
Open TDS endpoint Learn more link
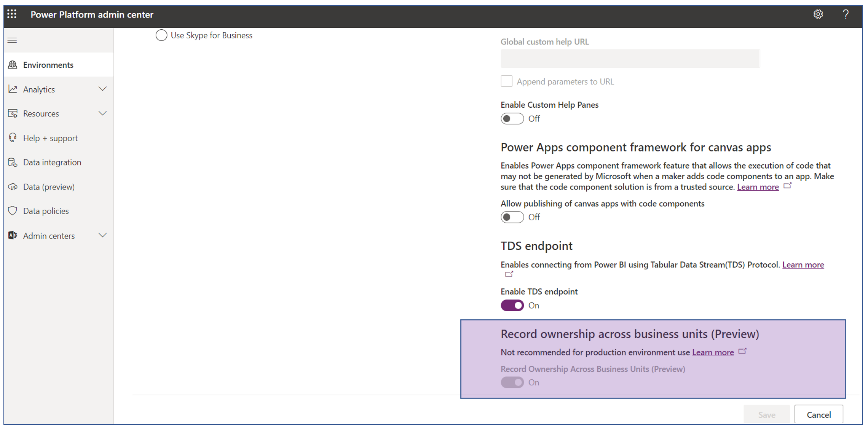coord(803,265)
